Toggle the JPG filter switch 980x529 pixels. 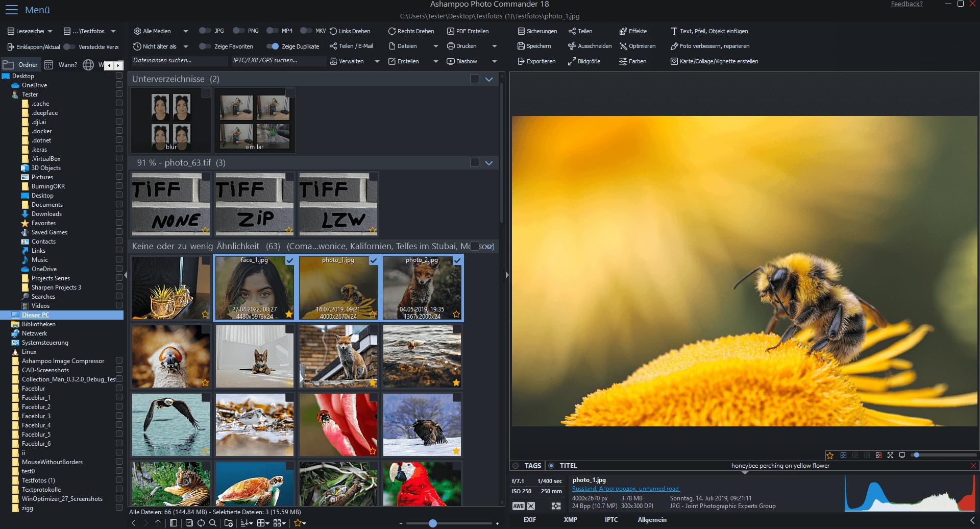pos(205,31)
